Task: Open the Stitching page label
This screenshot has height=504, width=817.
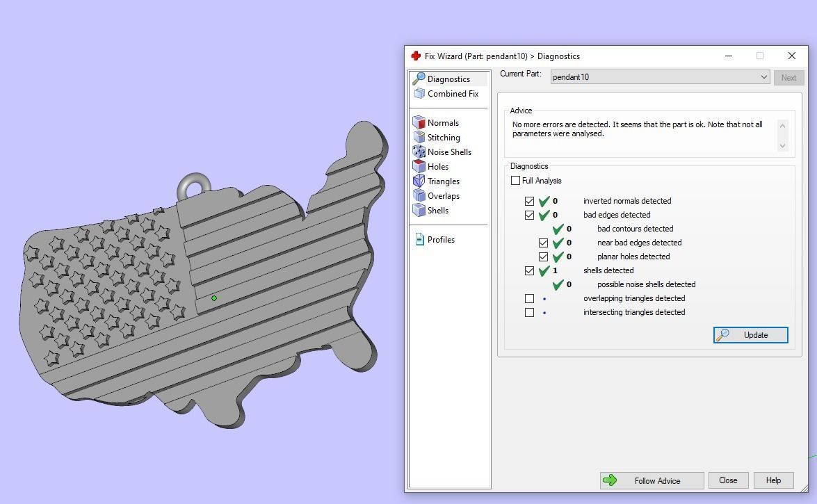Action: (x=444, y=138)
